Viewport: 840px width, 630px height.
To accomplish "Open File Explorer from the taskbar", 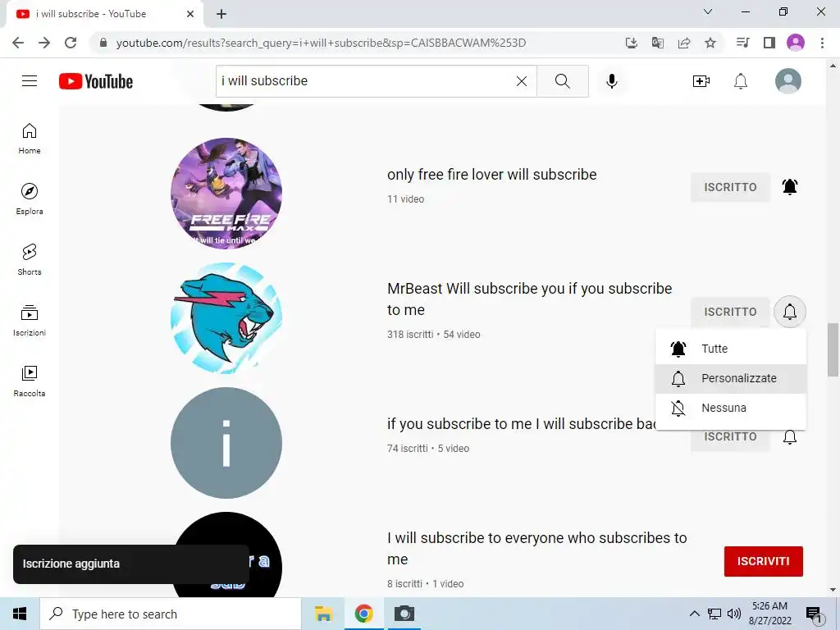I will pyautogui.click(x=323, y=614).
